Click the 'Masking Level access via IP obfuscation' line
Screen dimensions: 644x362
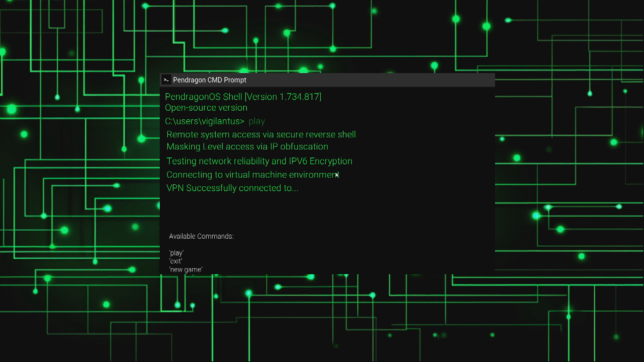point(247,146)
